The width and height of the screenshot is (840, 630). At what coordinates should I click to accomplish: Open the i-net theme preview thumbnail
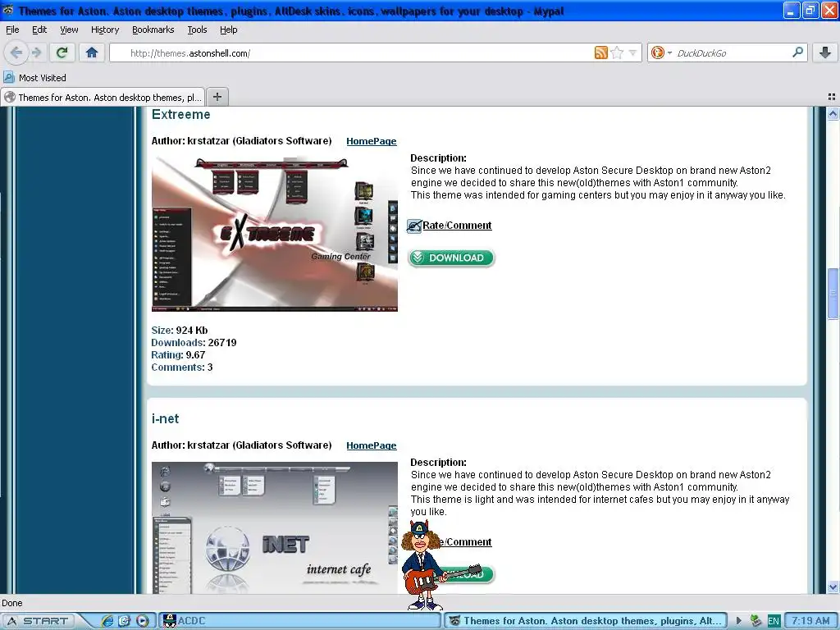[x=275, y=527]
